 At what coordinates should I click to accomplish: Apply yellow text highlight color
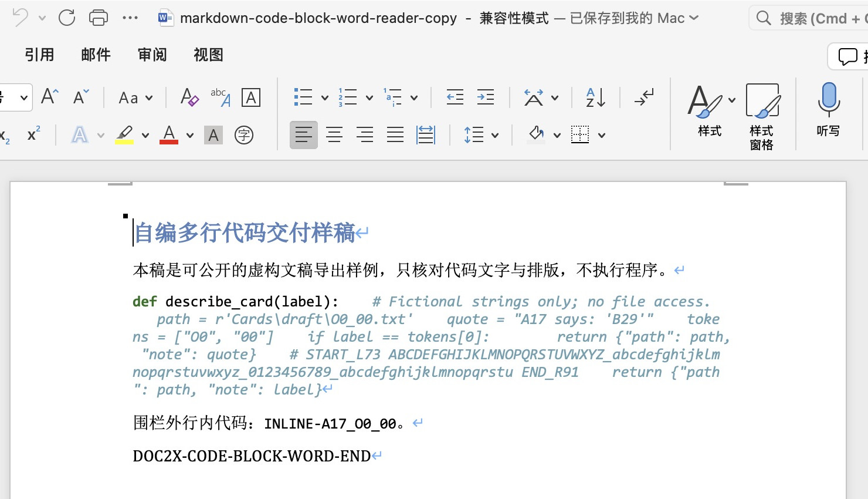(x=124, y=135)
